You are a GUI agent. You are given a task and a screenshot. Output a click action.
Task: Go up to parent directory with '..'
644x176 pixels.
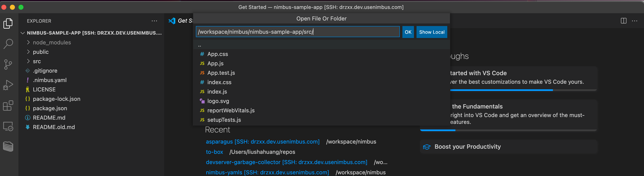(321, 45)
